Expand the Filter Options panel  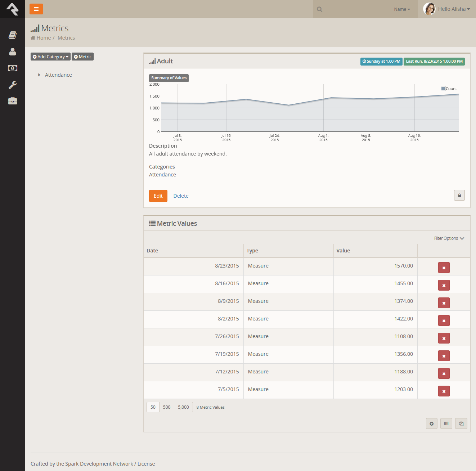tap(449, 238)
